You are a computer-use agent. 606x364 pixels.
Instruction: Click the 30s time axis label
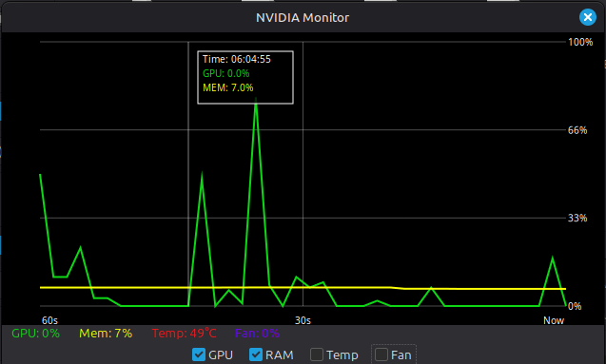303,320
